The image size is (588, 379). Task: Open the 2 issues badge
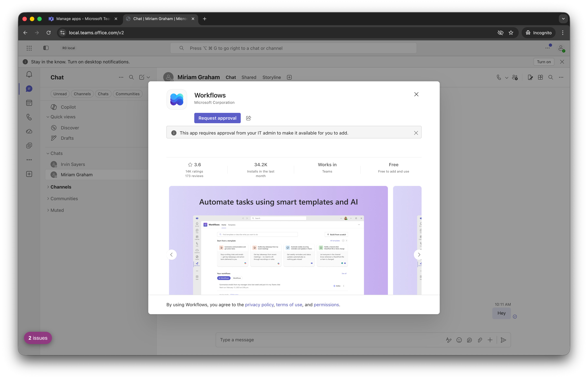tap(38, 338)
